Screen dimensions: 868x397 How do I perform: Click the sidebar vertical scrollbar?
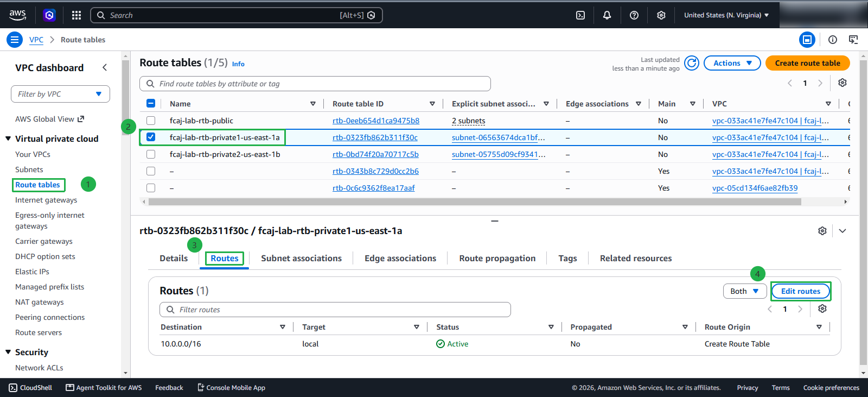coord(125,98)
